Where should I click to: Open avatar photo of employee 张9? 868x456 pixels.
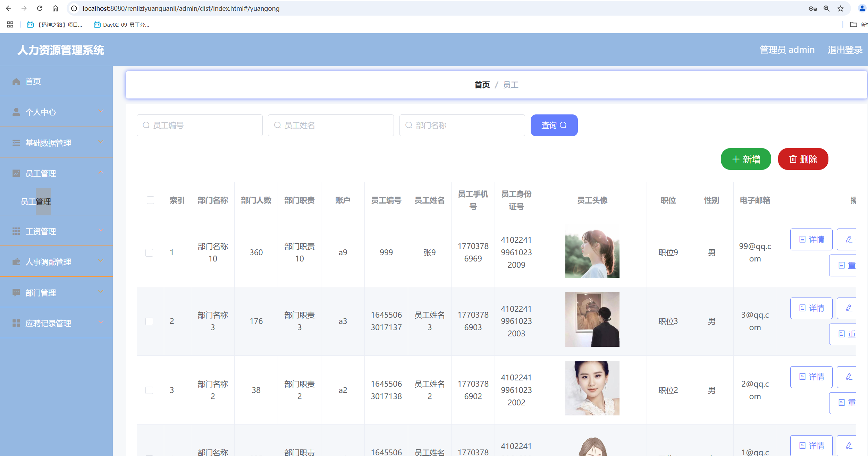pos(592,250)
